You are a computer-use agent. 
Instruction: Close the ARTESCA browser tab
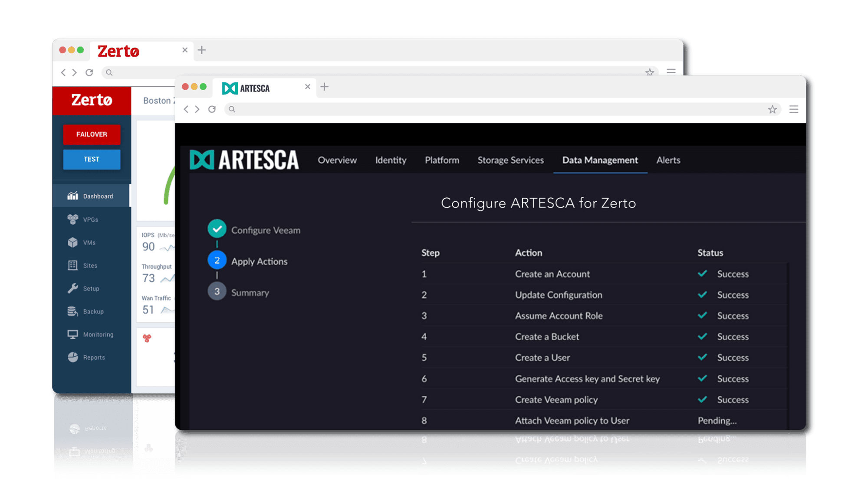[x=307, y=87]
